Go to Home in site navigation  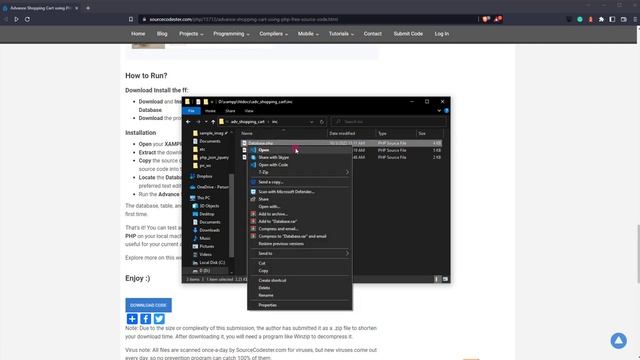point(138,34)
